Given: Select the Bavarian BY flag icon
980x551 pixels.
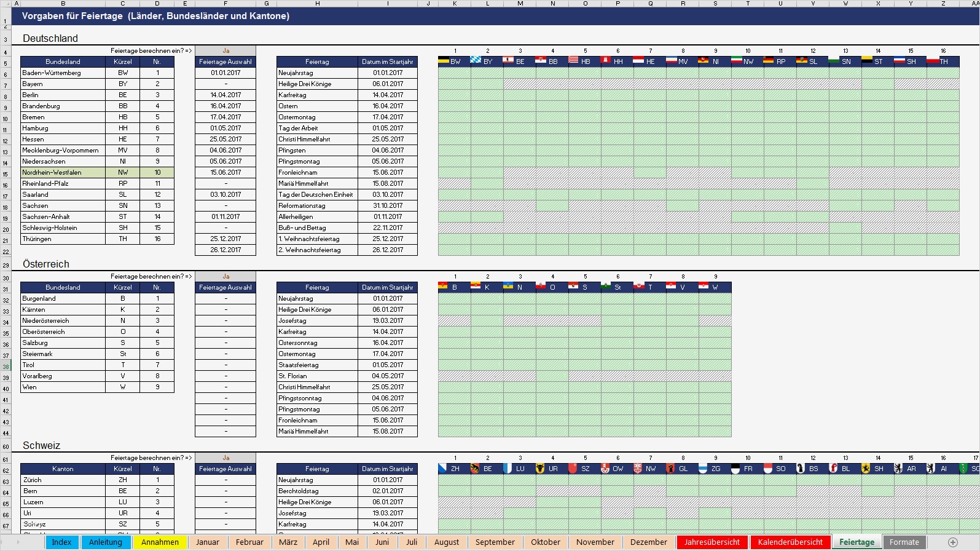Looking at the screenshot, I should [x=476, y=60].
